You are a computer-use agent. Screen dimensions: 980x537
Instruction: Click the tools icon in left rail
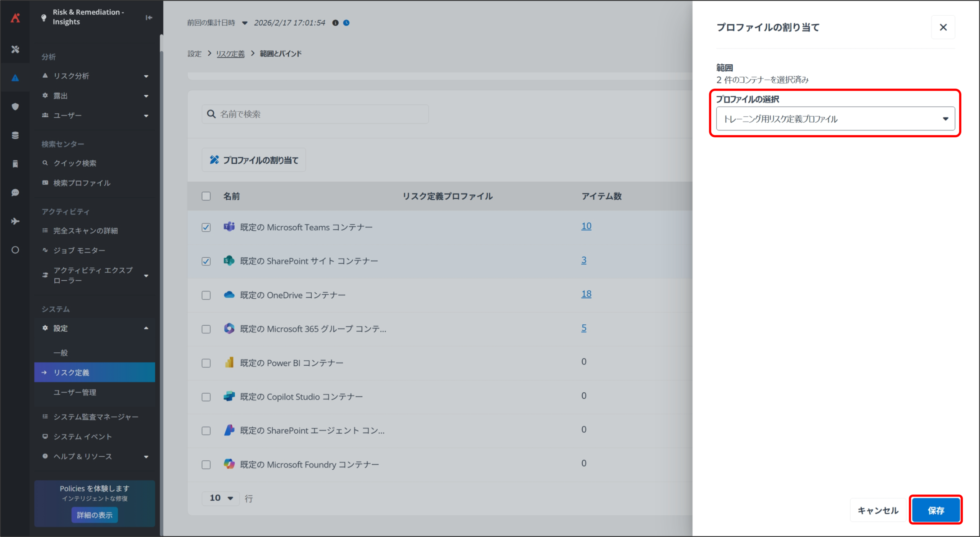pyautogui.click(x=15, y=49)
